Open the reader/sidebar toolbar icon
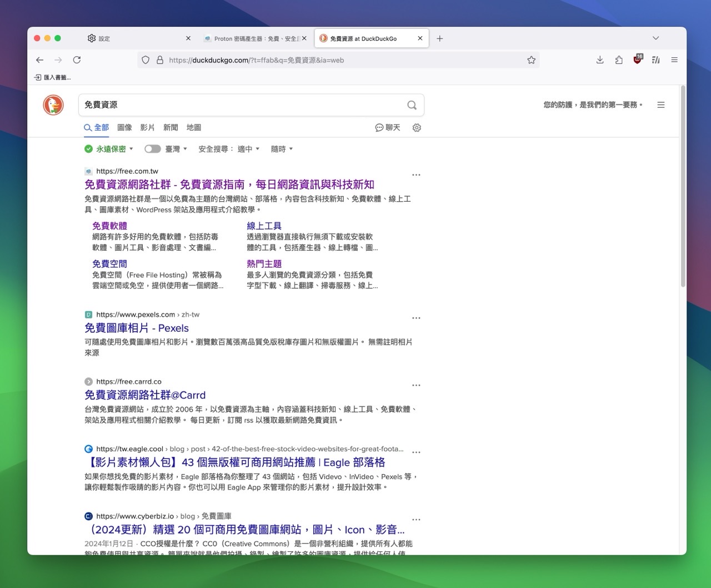Image resolution: width=711 pixels, height=588 pixels. click(656, 60)
